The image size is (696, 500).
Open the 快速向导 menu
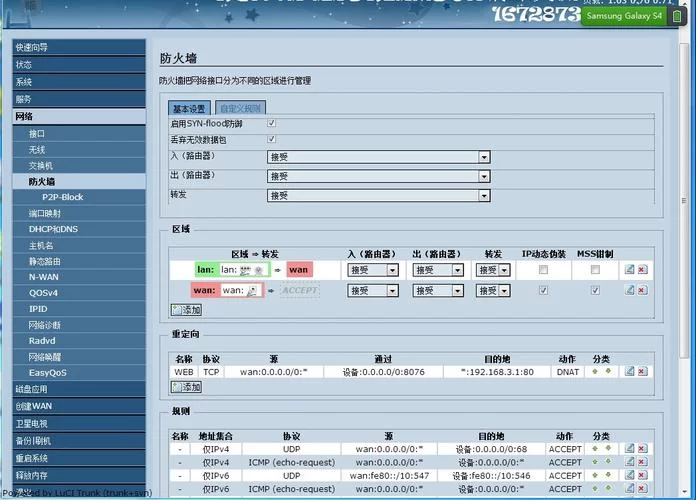(79, 47)
